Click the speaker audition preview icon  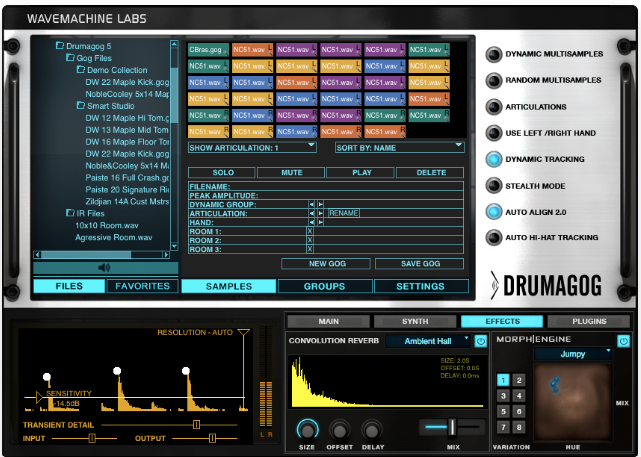104,268
